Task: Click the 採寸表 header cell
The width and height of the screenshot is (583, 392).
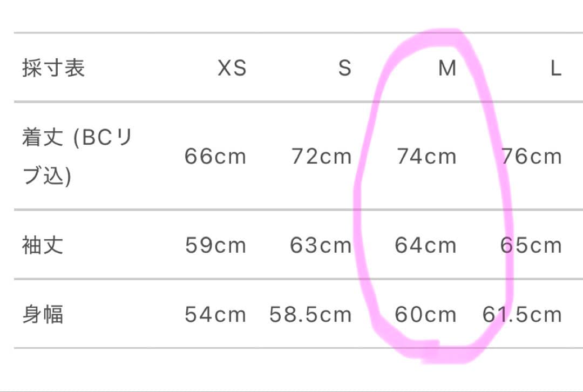Action: (53, 69)
